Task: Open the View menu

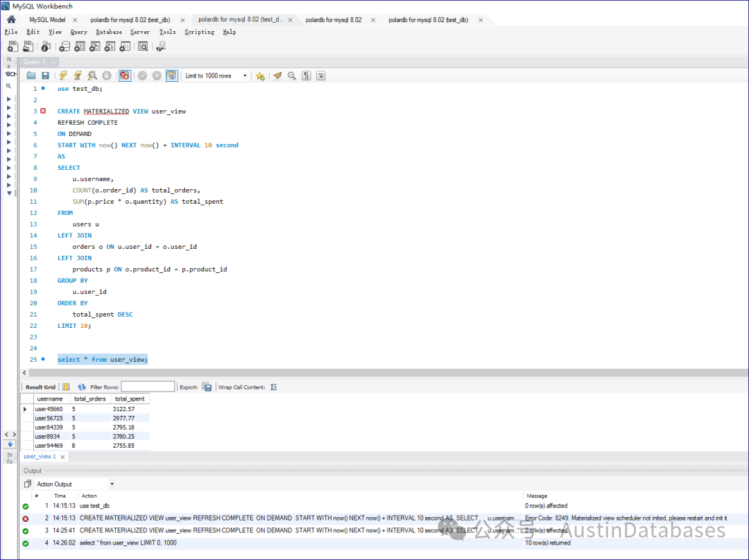Action: click(55, 32)
